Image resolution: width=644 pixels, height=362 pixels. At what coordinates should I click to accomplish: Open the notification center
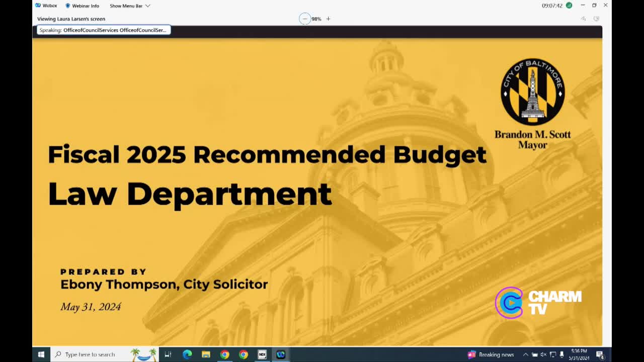(600, 354)
